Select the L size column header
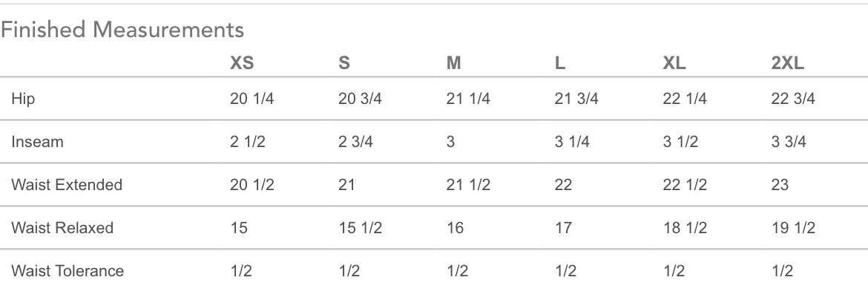The height and width of the screenshot is (306, 868). coord(560,64)
